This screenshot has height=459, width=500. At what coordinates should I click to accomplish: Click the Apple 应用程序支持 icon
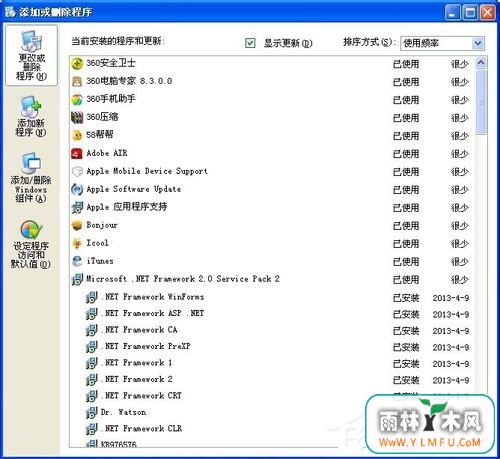[x=77, y=207]
